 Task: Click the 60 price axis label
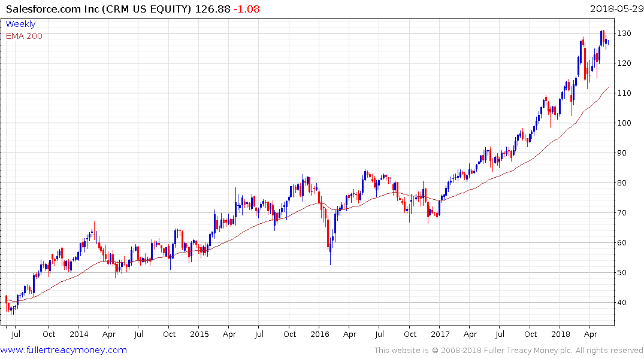click(622, 243)
